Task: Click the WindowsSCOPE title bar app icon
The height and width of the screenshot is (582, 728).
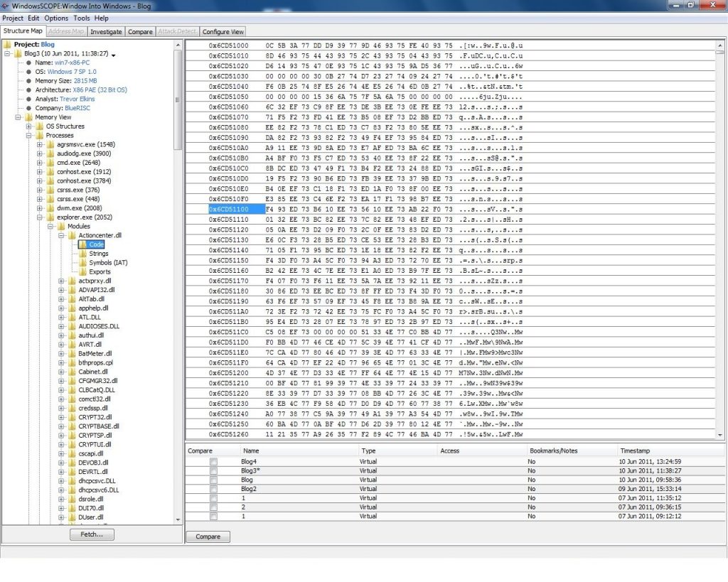Action: [x=5, y=6]
